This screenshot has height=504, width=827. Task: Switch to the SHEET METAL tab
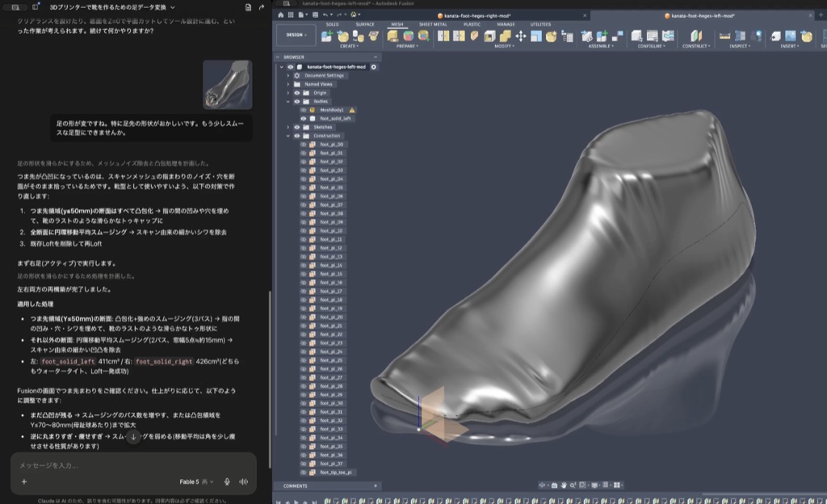coord(433,24)
